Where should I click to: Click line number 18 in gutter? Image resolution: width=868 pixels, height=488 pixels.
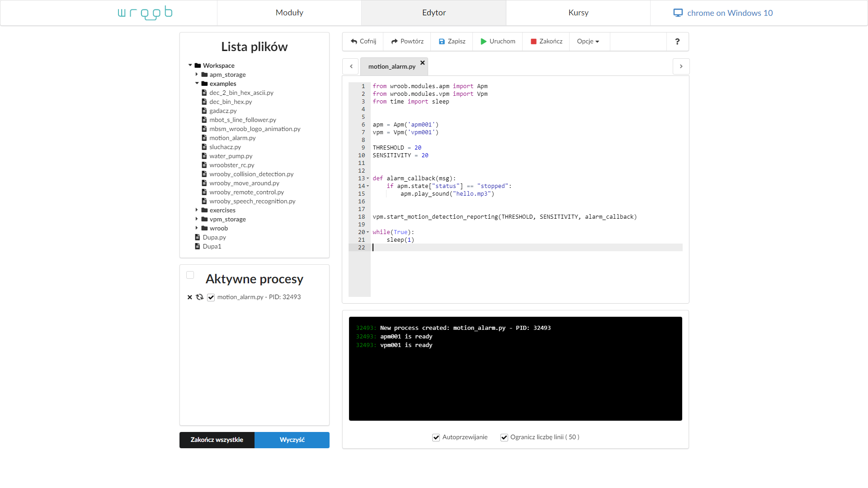(x=362, y=216)
